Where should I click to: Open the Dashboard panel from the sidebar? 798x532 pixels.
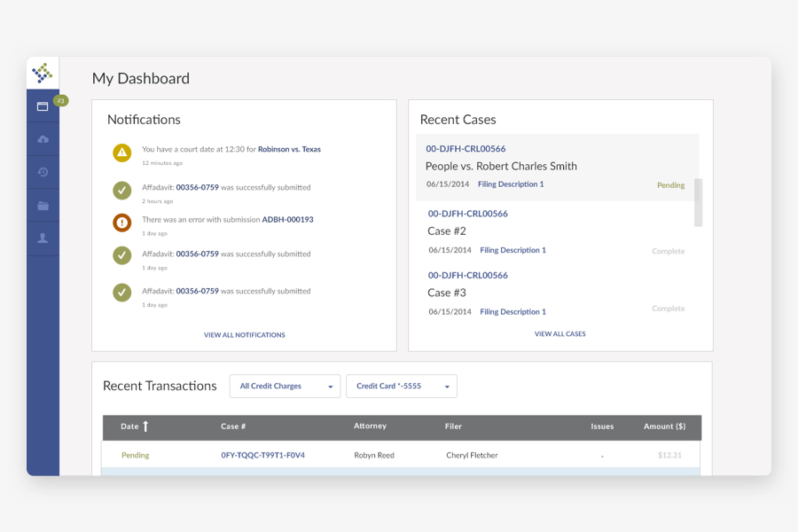43,105
